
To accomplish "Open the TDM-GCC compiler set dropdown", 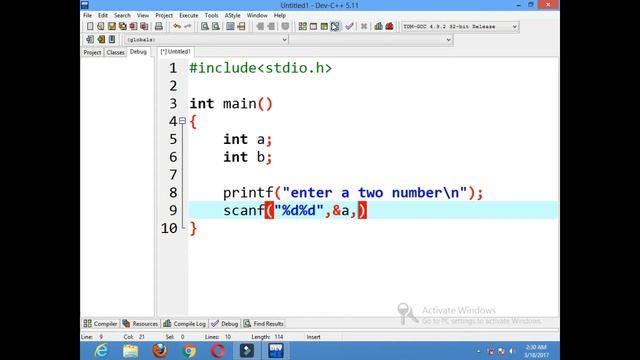I will click(x=460, y=27).
